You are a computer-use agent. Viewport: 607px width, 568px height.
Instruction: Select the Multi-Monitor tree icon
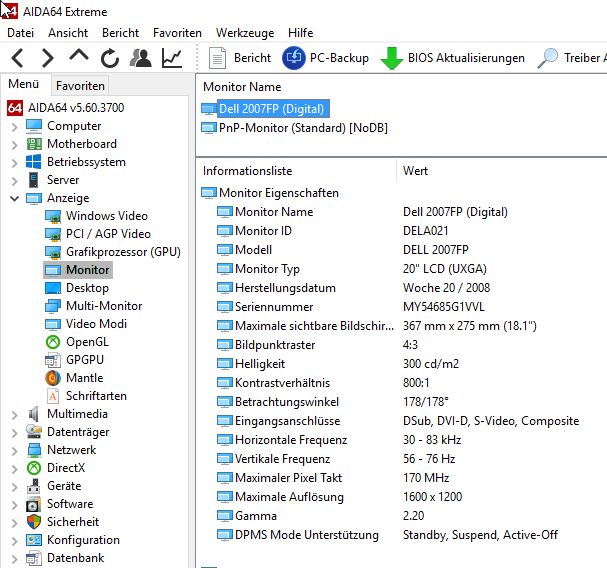pyautogui.click(x=53, y=306)
